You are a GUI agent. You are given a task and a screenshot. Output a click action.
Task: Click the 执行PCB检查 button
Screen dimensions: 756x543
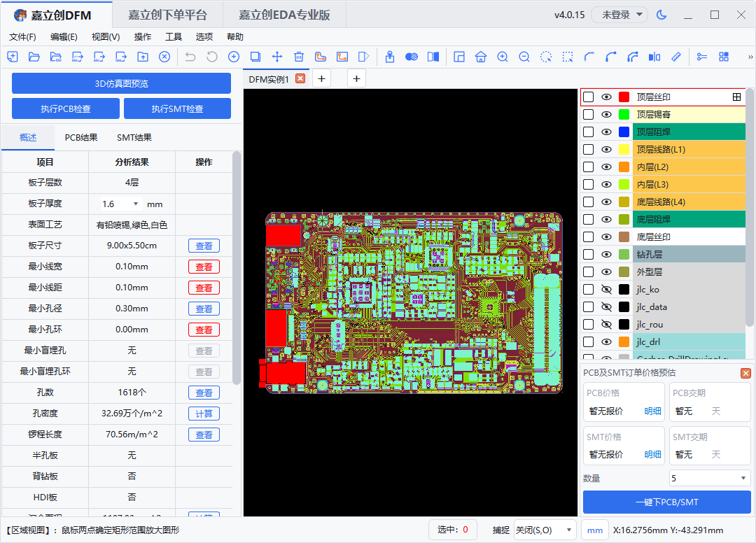point(66,108)
